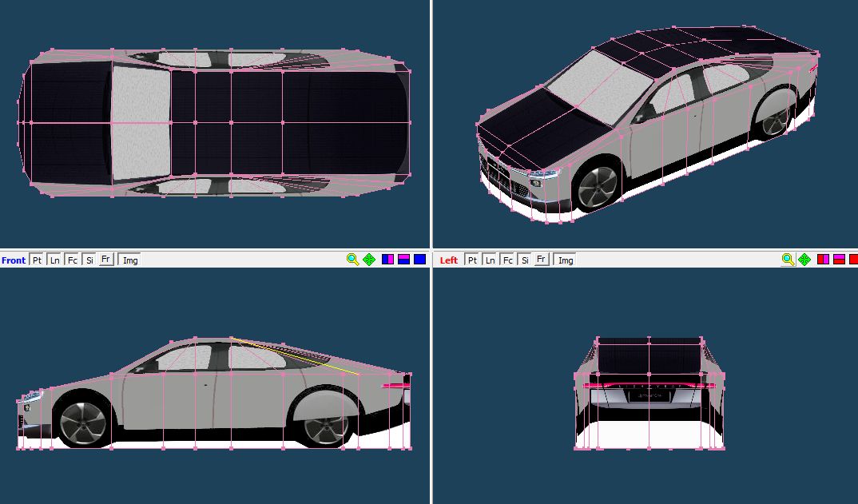Click the zoom magnifier in Left view toolbar
Viewport: 858px width, 504px height.
pyautogui.click(x=788, y=260)
